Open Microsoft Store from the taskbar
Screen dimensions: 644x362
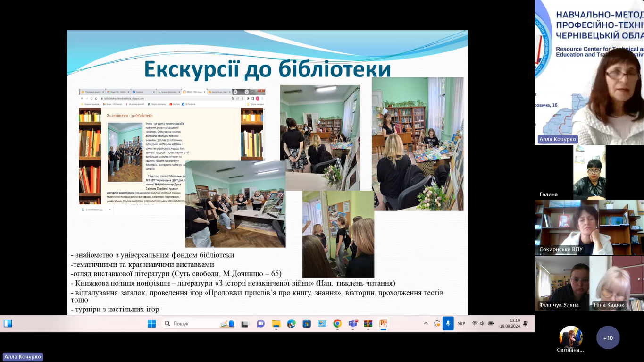pos(307,324)
